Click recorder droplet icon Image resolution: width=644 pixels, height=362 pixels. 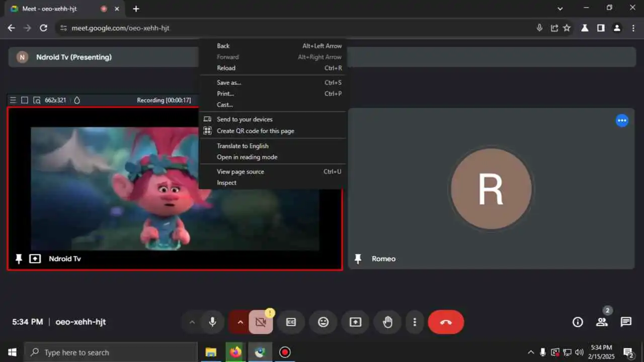[77, 100]
